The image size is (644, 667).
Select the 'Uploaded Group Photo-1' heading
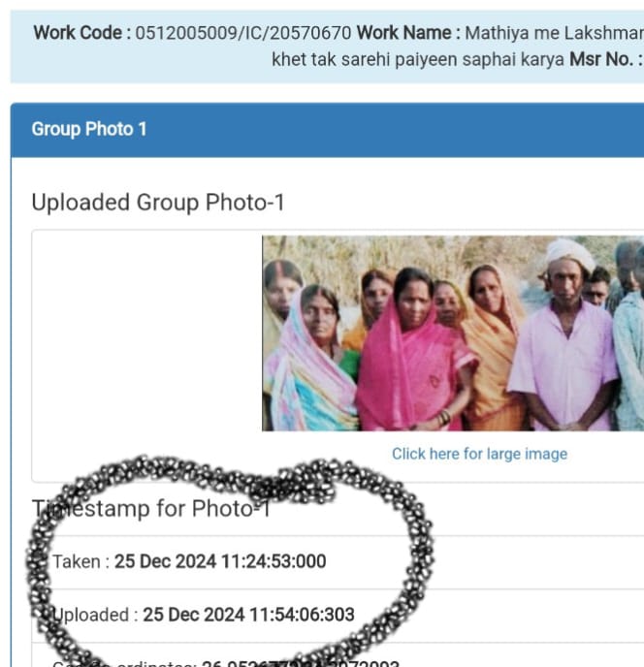[x=158, y=203]
